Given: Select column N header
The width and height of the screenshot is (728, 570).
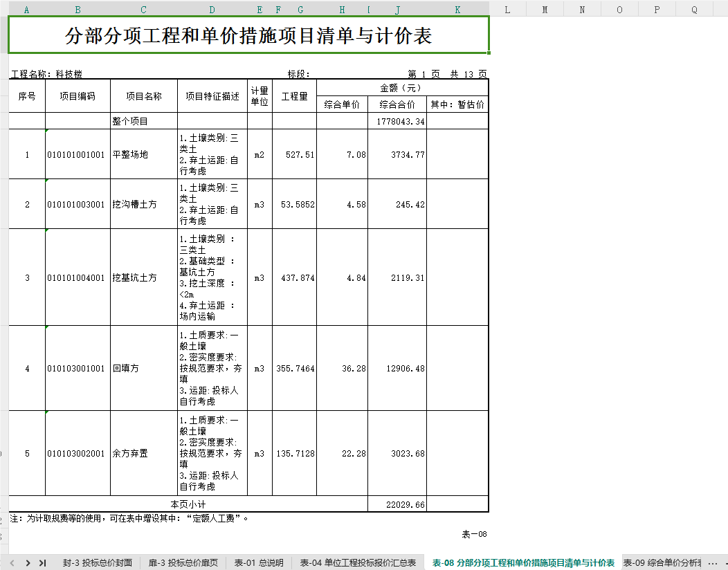Looking at the screenshot, I should [x=582, y=10].
